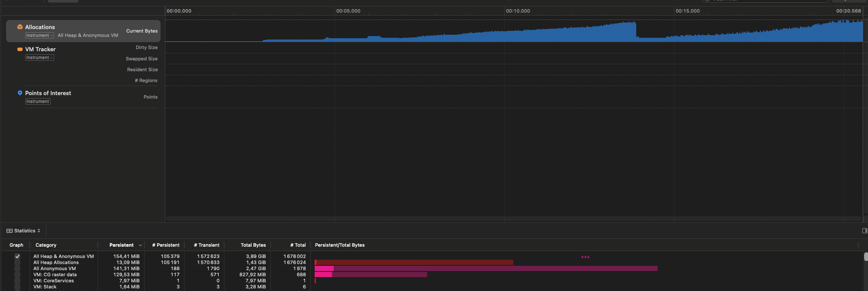Click the 3,89 GiB total bytes value
The width and height of the screenshot is (868, 291).
pos(256,256)
